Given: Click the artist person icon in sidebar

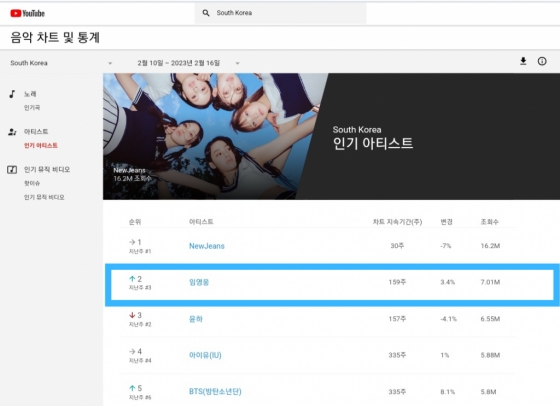Looking at the screenshot, I should 12,132.
